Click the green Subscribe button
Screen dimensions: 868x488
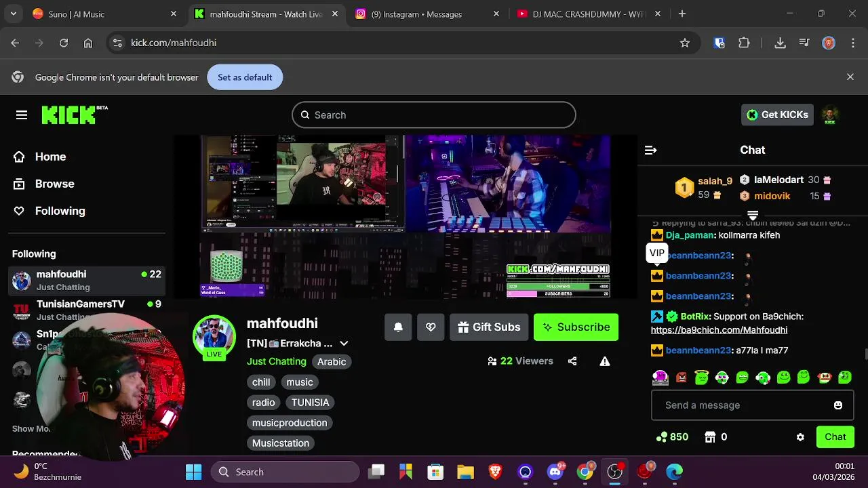tap(576, 327)
